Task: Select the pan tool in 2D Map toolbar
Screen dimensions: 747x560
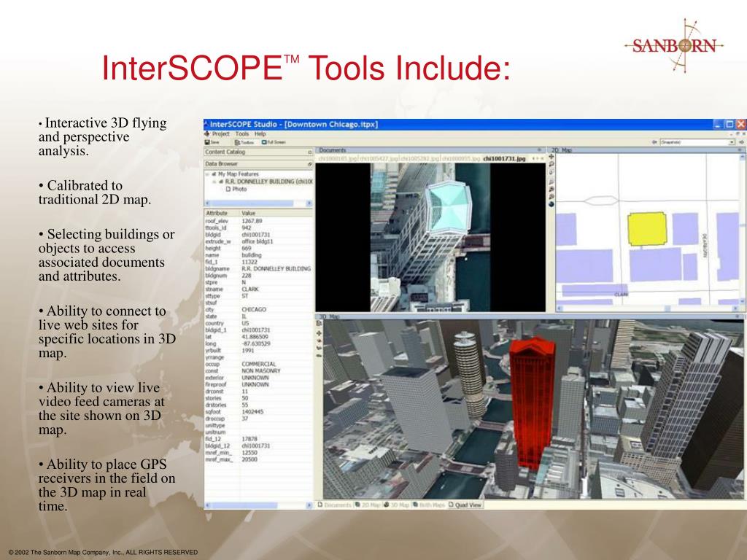Action: coord(551,157)
